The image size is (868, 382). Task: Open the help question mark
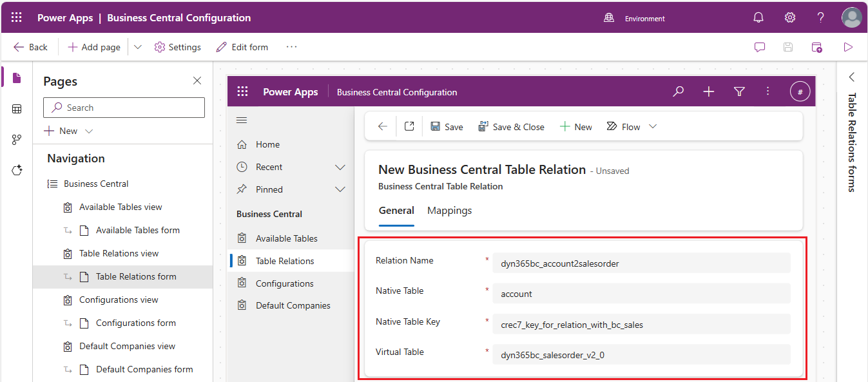click(821, 18)
